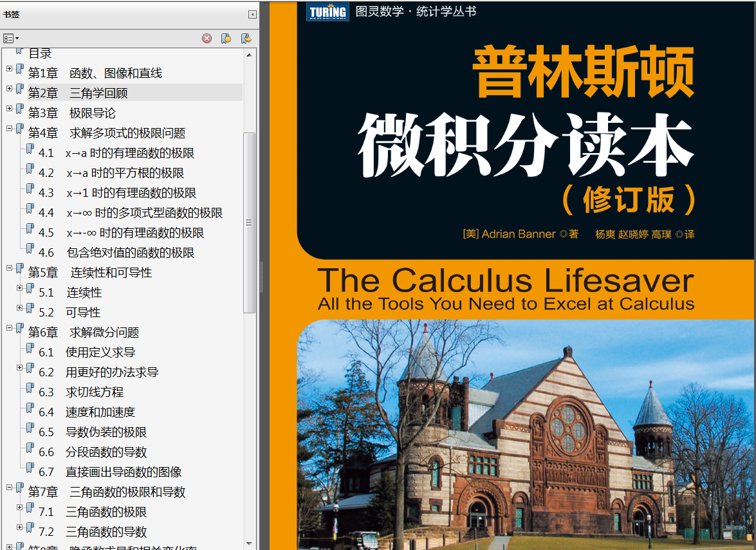Click the bookmarks scrollbar up arrow

click(x=249, y=55)
